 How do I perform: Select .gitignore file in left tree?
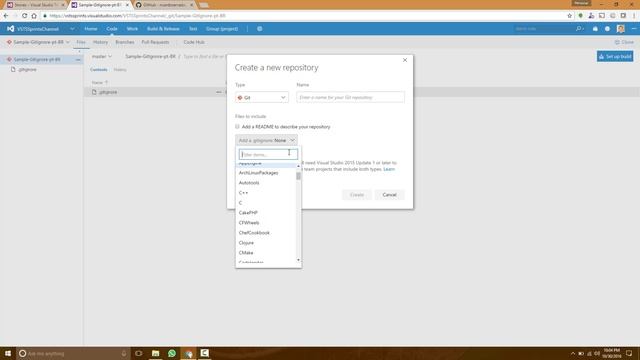point(27,69)
